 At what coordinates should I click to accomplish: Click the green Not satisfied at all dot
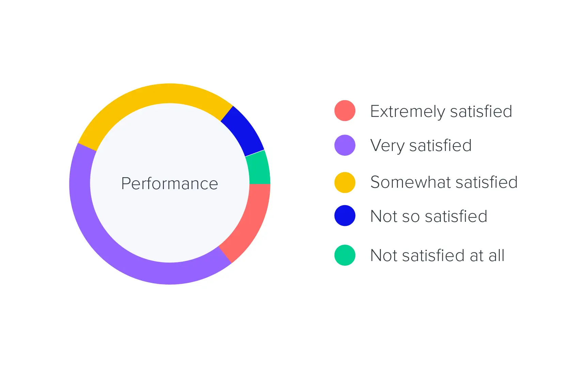pyautogui.click(x=345, y=255)
